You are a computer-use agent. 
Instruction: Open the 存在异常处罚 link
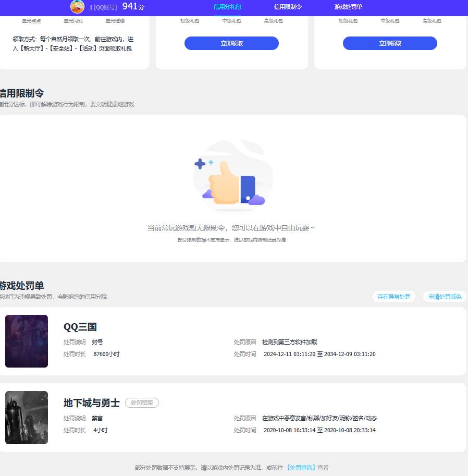[393, 296]
